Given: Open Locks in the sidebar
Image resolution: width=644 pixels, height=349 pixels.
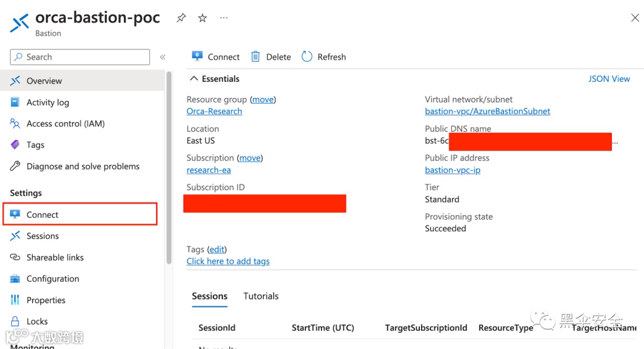Looking at the screenshot, I should pos(82,321).
